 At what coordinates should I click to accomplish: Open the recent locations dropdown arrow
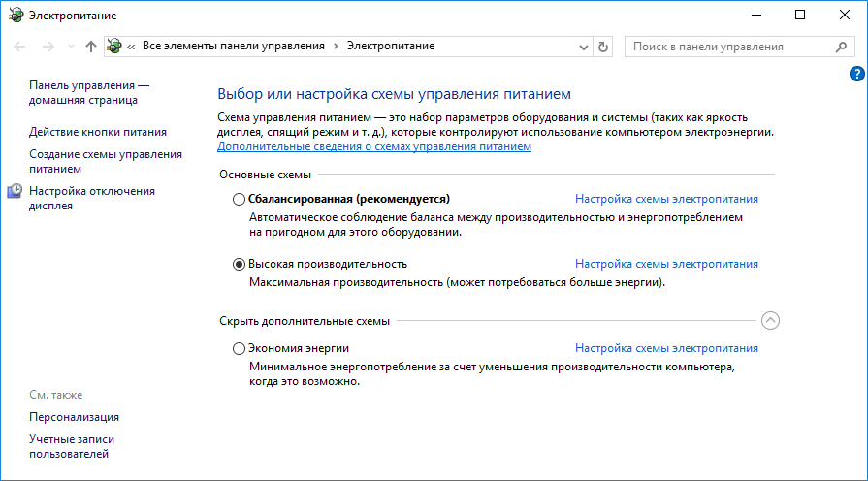click(69, 47)
